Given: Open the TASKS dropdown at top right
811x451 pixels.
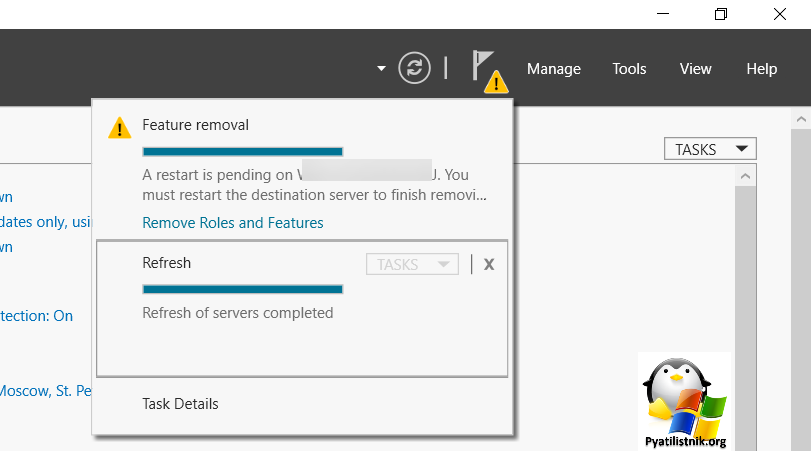Looking at the screenshot, I should (710, 149).
